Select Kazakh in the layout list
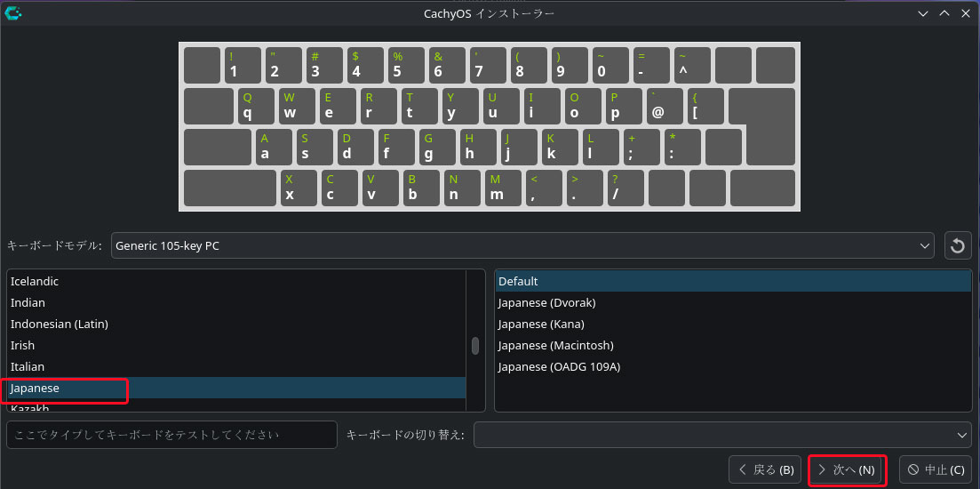This screenshot has width=980, height=489. point(236,406)
